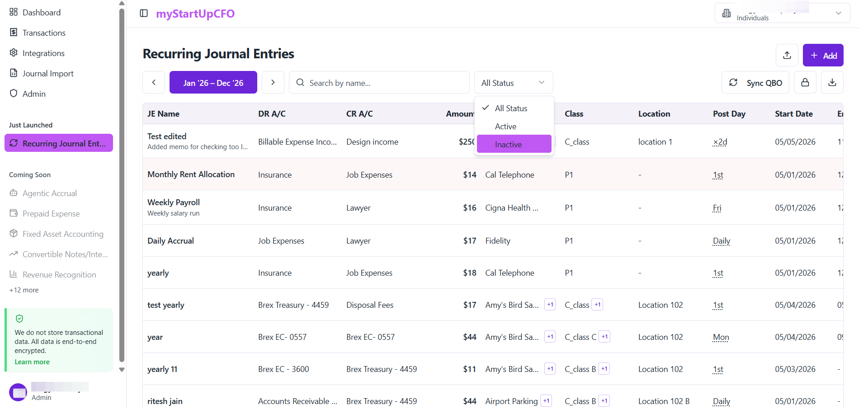Add a new recurring journal entry
868x409 pixels.
tap(823, 55)
